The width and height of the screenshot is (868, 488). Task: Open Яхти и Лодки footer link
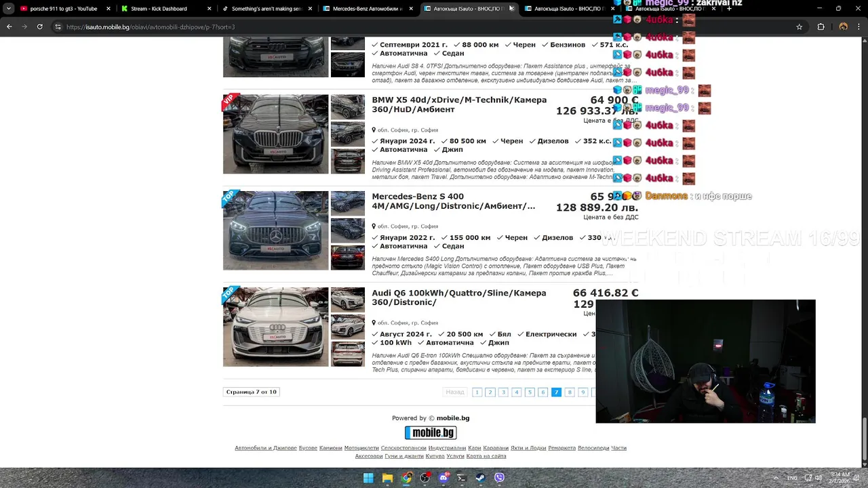528,448
